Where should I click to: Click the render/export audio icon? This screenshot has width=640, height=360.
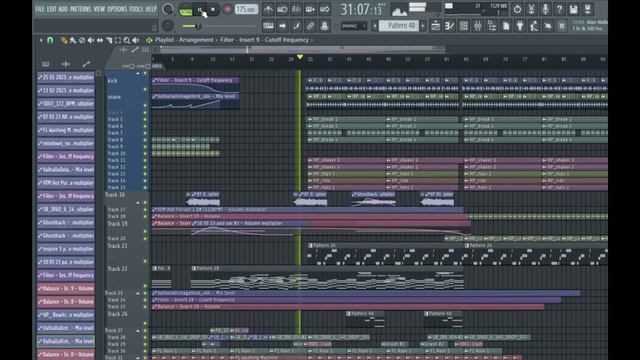pos(588,9)
